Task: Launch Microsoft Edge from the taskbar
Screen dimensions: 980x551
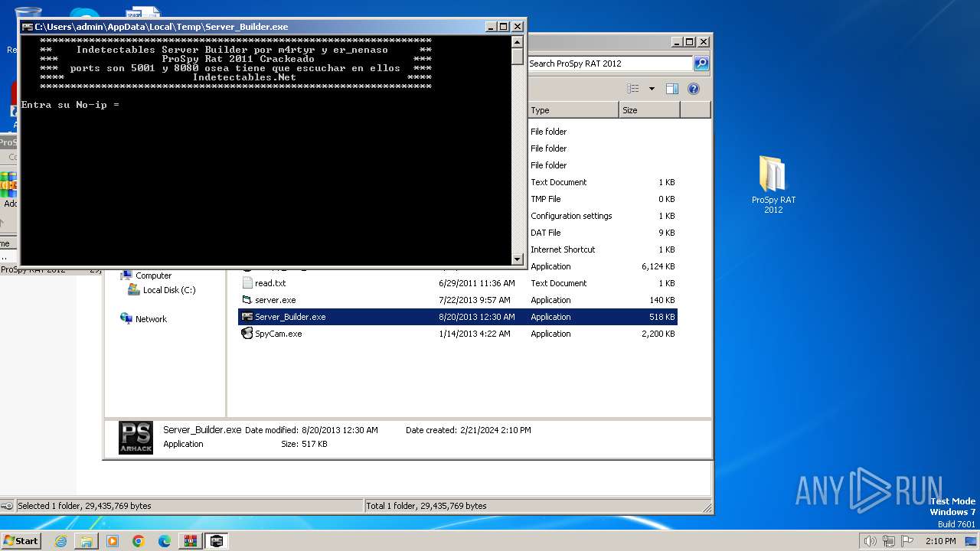Action: [165, 541]
